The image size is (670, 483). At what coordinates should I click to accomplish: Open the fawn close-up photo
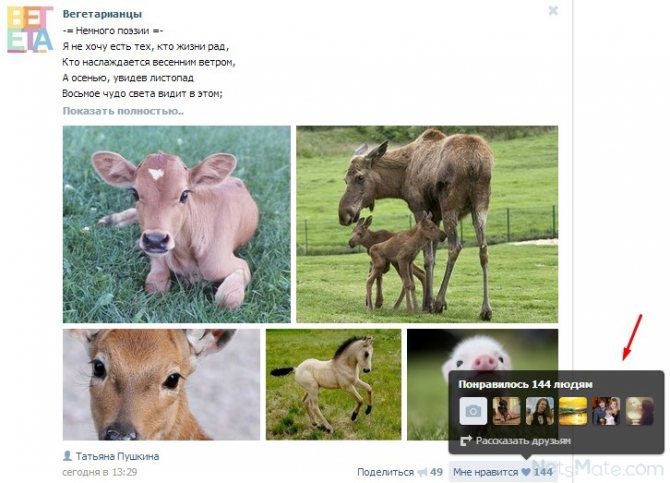point(161,384)
